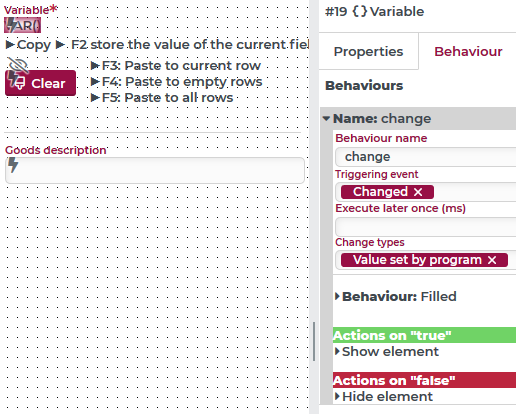This screenshot has width=516, height=414.
Task: Remove the Changed trigger tag
Action: click(418, 192)
